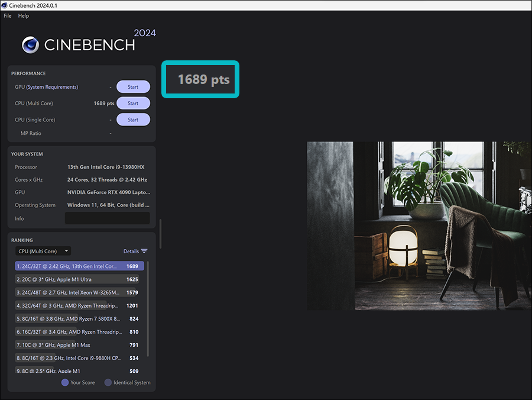
Task: Open the Help menu
Action: (24, 15)
